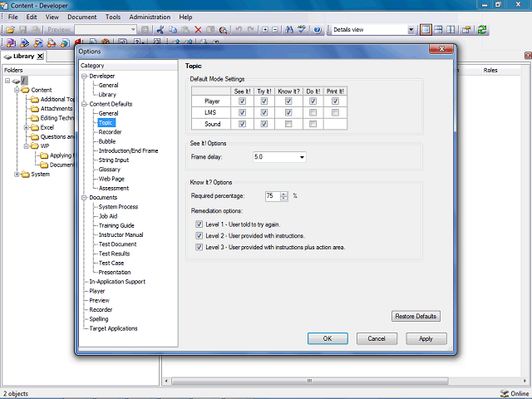Click the Online status icon in status bar
Viewport: 532px width, 399px height.
tap(505, 393)
